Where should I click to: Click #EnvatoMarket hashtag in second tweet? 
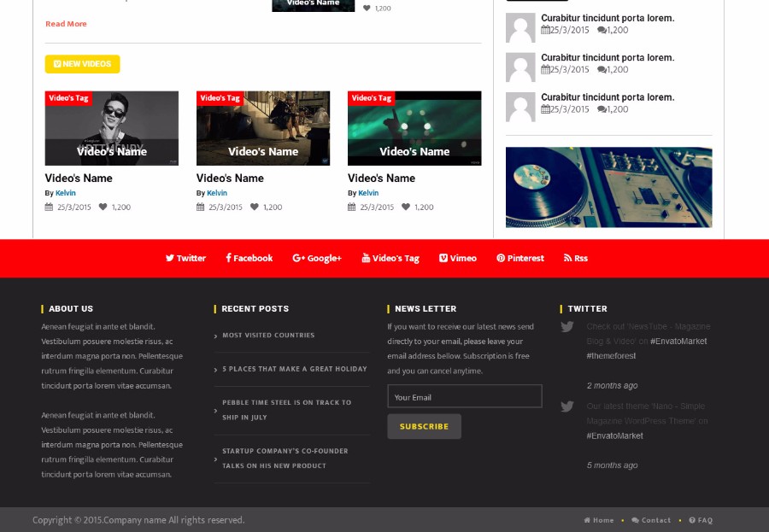point(614,436)
